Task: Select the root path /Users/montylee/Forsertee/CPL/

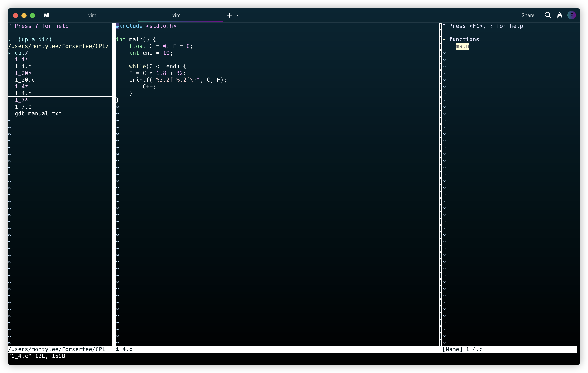Action: click(58, 46)
